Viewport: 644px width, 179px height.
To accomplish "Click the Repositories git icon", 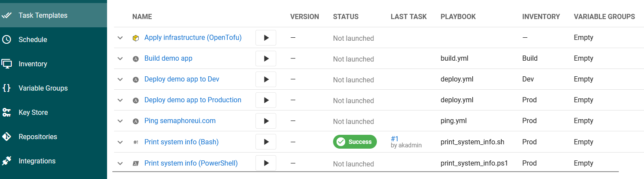I will click(7, 137).
